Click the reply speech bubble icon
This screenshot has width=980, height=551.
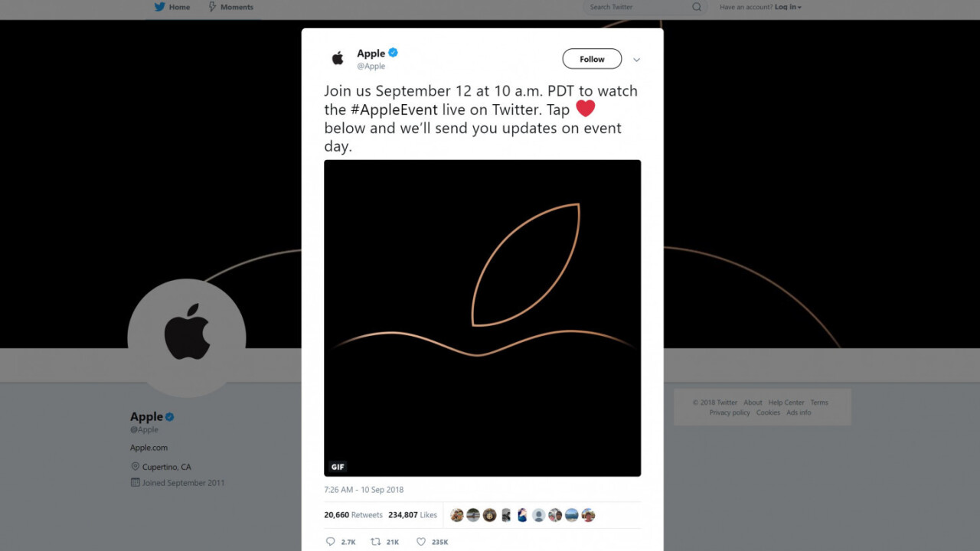331,542
